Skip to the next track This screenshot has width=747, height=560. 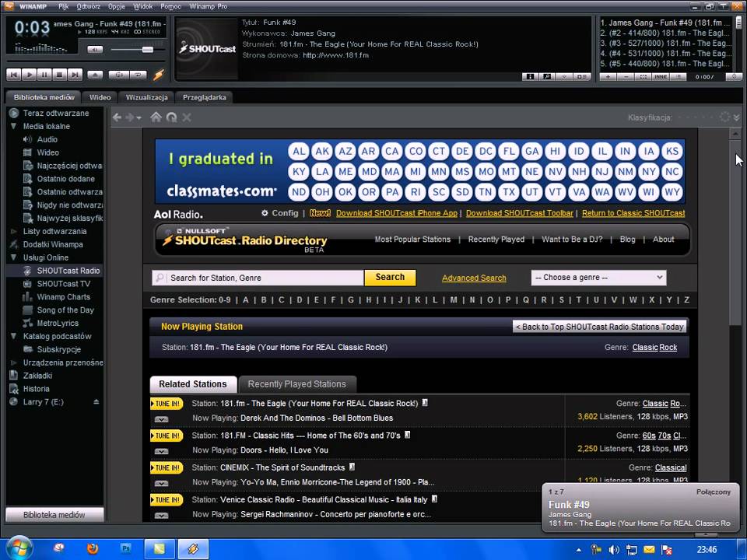click(75, 75)
